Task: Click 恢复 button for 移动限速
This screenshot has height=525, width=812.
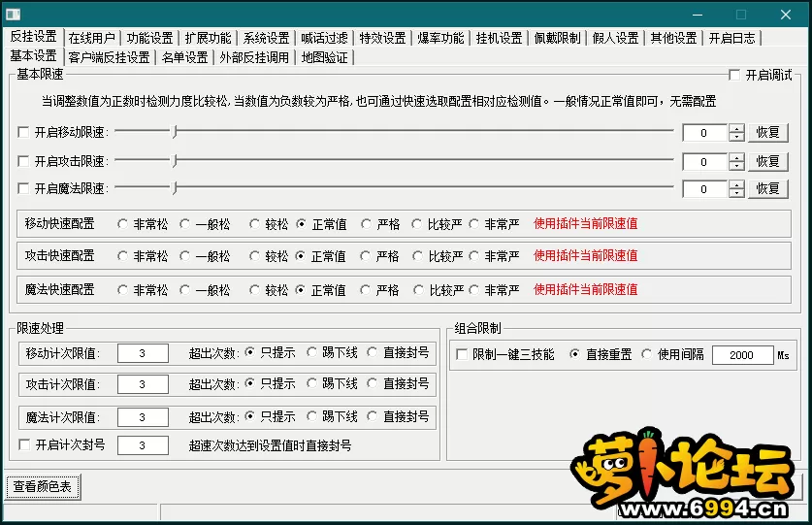Action: pyautogui.click(x=768, y=132)
